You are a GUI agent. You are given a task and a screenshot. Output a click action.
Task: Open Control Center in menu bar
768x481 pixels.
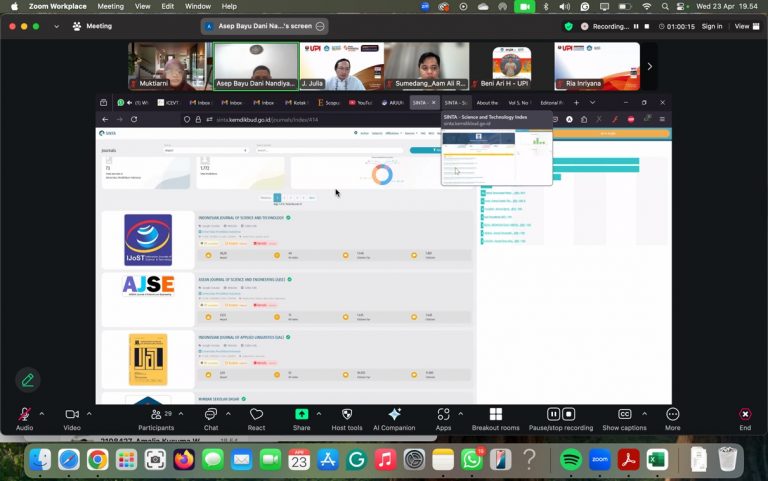tap(681, 6)
